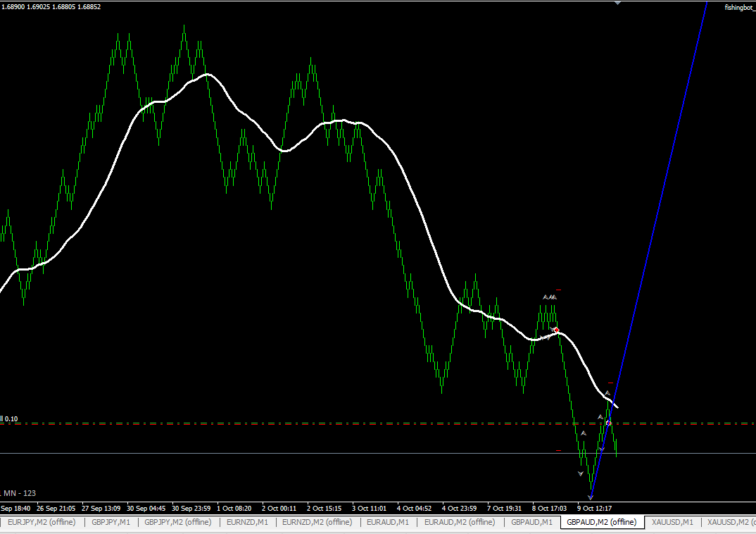
Task: Click the 30 Sep 23:59 time label
Action: pyautogui.click(x=191, y=508)
